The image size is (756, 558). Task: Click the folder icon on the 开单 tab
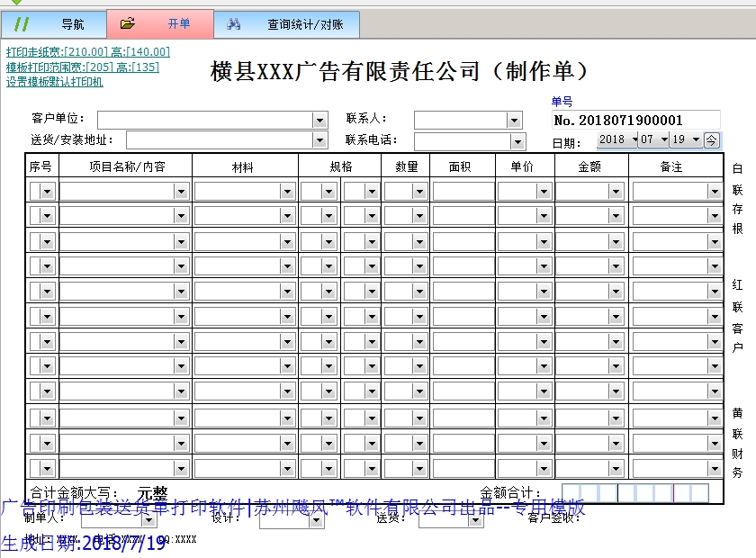coord(128,24)
